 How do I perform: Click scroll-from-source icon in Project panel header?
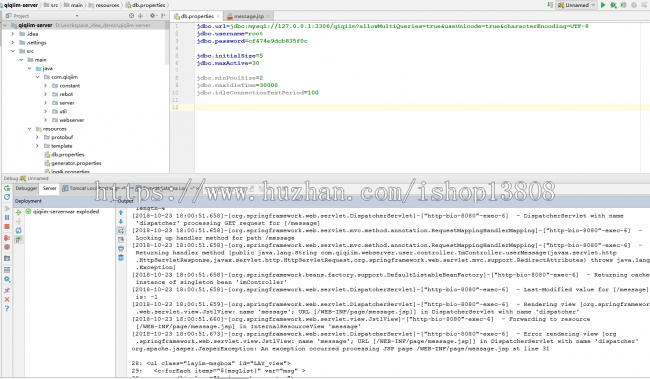pyautogui.click(x=131, y=16)
